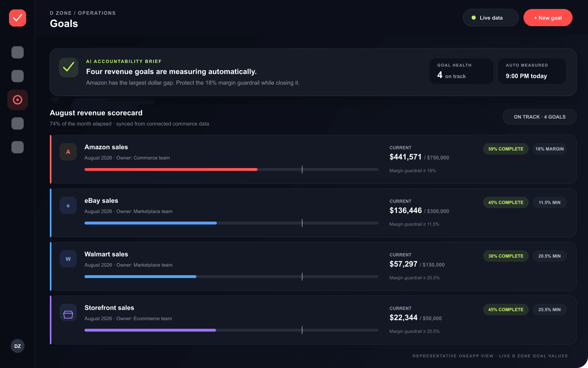Click the pace marker on Storefront progress bar

(x=302, y=330)
